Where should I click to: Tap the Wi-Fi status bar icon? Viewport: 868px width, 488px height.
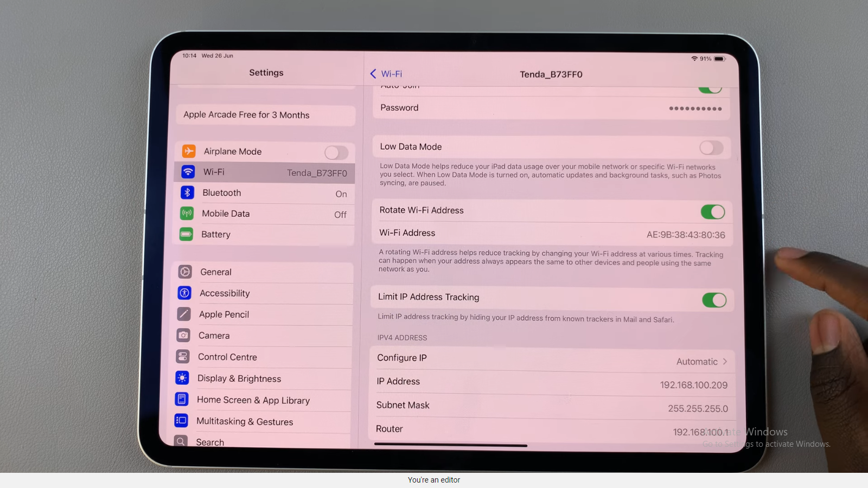[x=694, y=59]
